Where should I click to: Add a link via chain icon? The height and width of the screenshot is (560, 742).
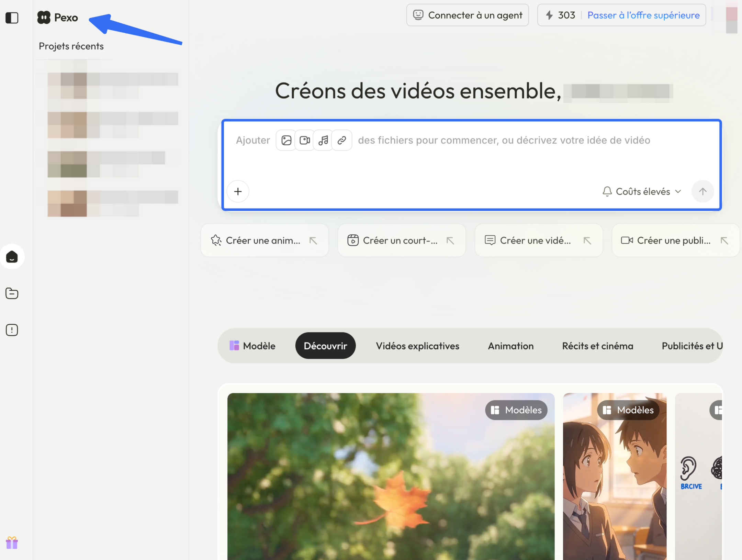pyautogui.click(x=342, y=140)
